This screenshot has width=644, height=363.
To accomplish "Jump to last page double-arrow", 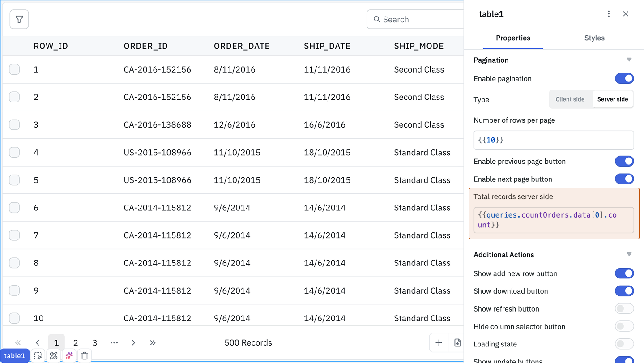I will tap(153, 342).
